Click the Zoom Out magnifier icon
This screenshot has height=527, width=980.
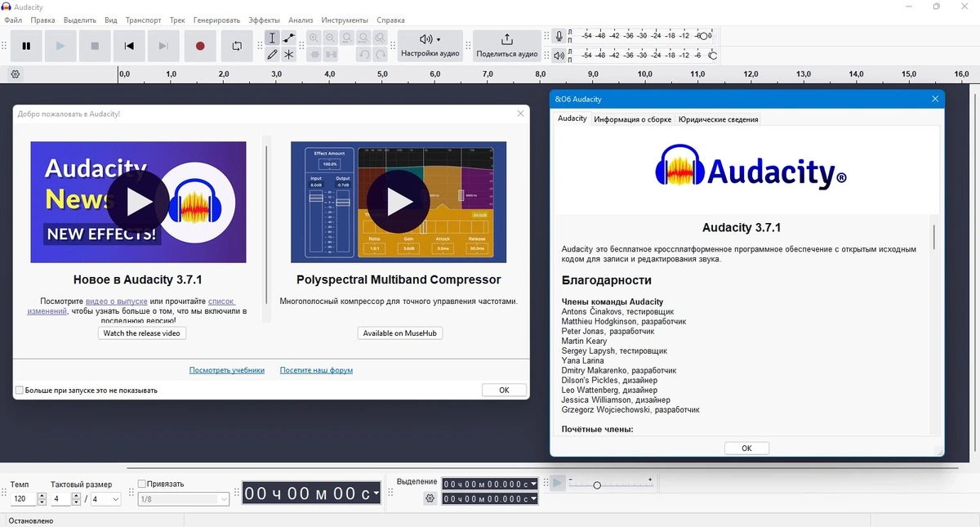(x=331, y=38)
